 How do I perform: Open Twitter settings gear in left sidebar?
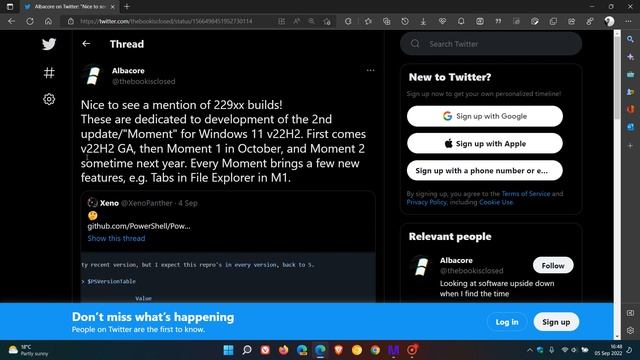tap(49, 99)
